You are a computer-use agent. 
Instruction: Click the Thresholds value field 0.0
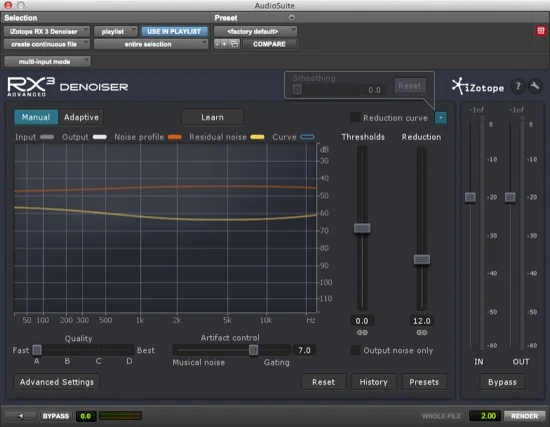click(x=362, y=321)
